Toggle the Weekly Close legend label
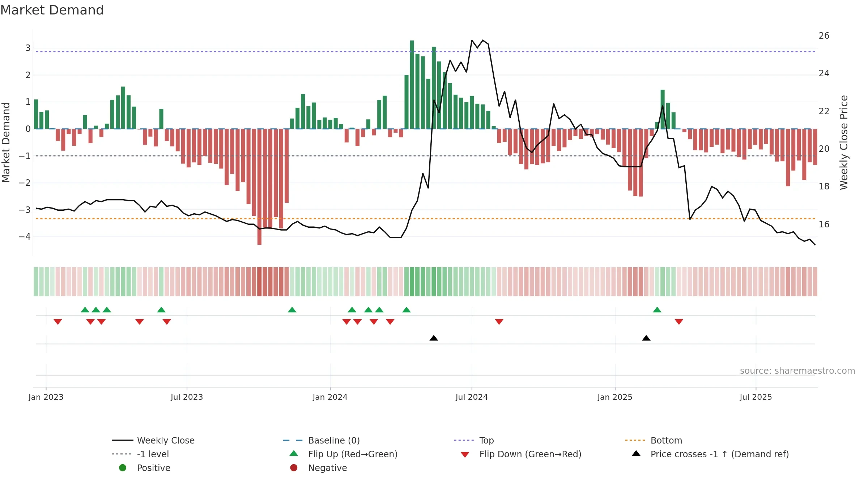This screenshot has width=868, height=488. coord(166,440)
